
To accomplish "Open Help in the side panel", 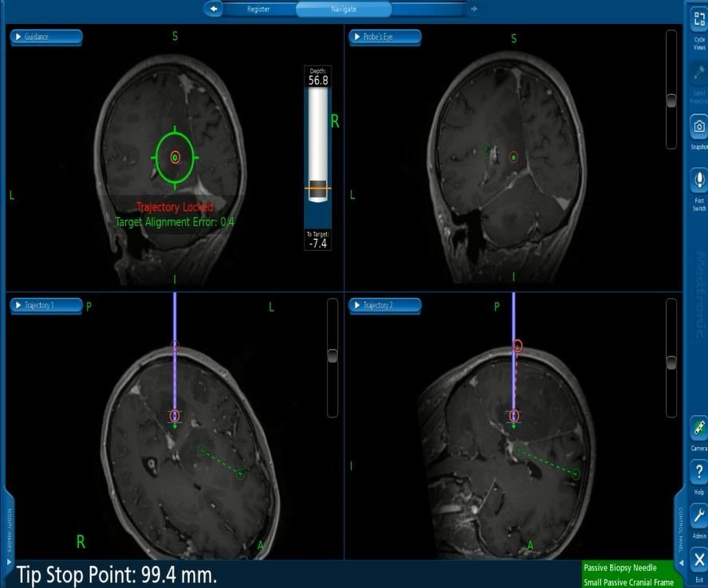I will [x=698, y=472].
